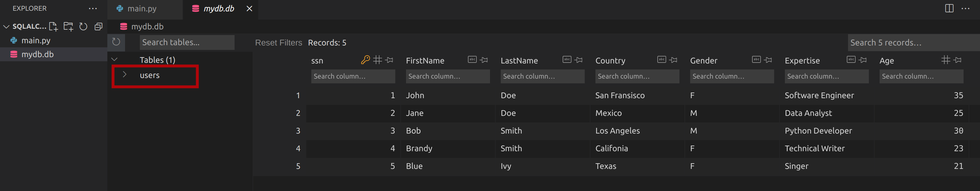Open main.py from the Explorer list

(36, 40)
